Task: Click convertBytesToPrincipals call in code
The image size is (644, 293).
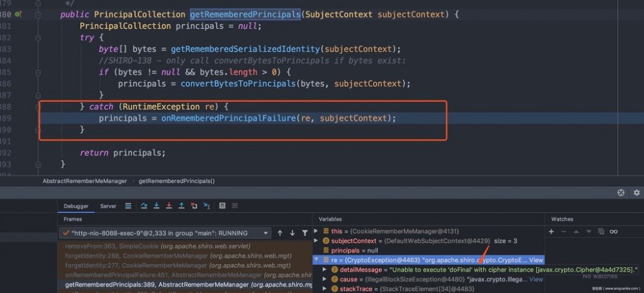Action: pyautogui.click(x=238, y=84)
